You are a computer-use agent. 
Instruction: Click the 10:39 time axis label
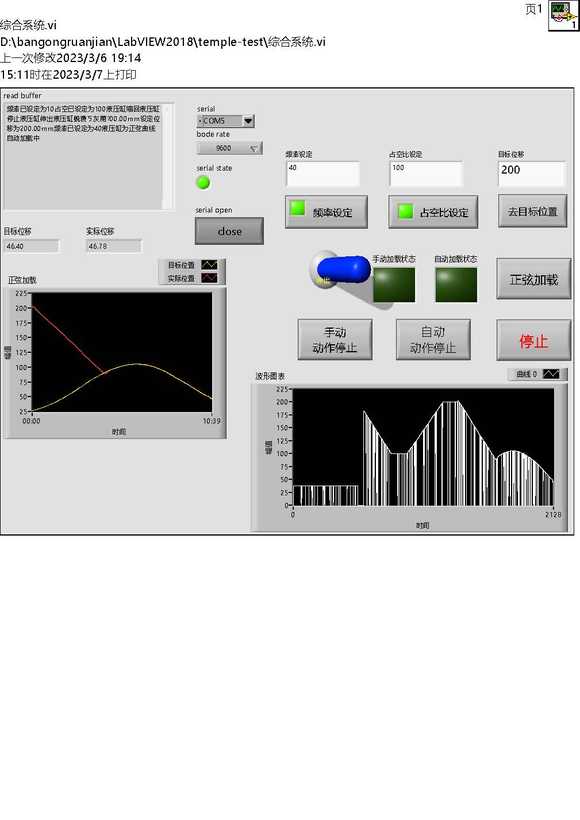tap(212, 420)
